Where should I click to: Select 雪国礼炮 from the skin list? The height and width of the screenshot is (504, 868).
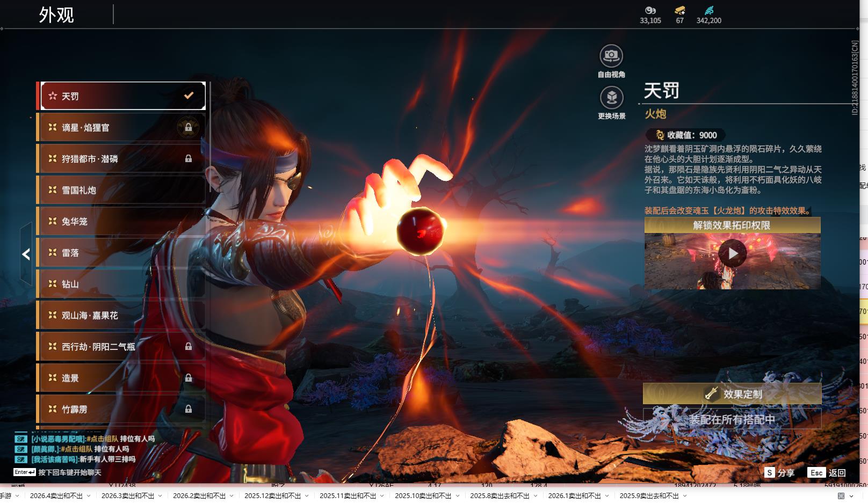coord(79,190)
